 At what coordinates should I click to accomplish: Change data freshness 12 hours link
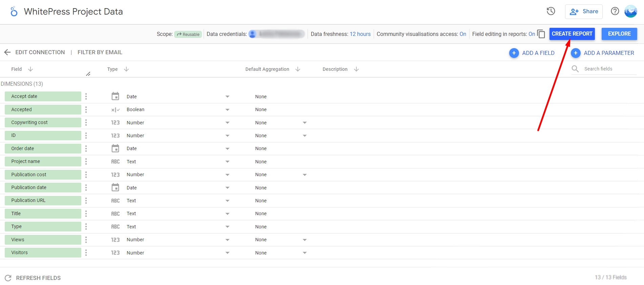pos(360,34)
